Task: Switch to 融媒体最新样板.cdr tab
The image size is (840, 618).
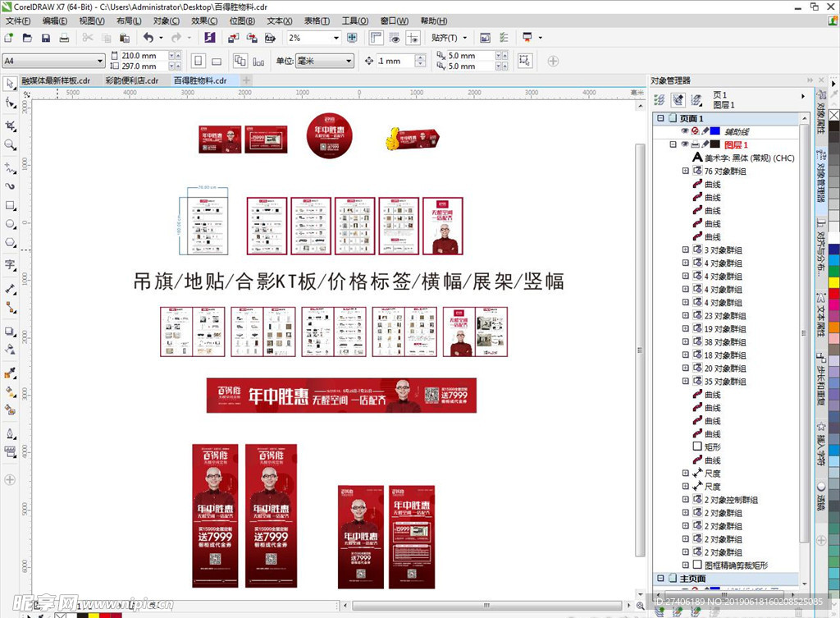Action: click(x=56, y=80)
